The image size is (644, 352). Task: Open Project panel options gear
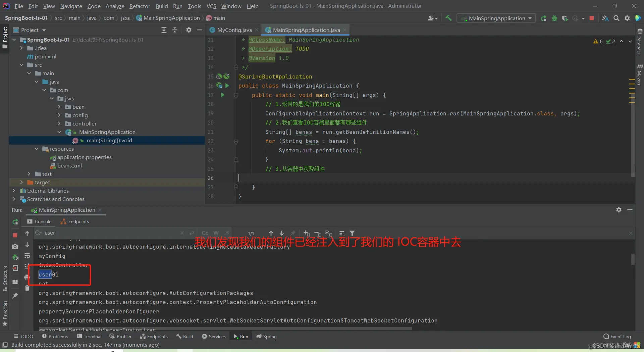click(x=189, y=30)
